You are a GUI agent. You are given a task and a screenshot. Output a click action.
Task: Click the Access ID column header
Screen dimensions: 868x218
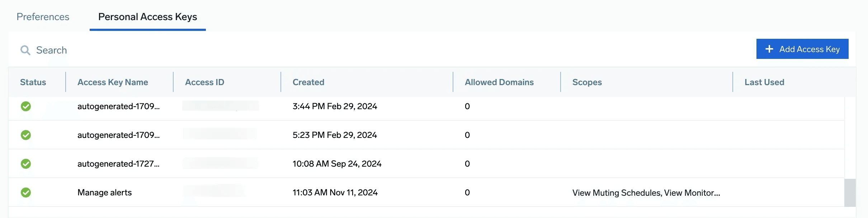tap(204, 82)
